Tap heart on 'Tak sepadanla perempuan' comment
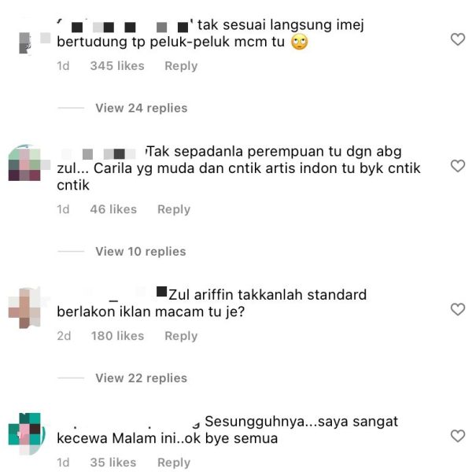This screenshot has height=472, width=476. click(457, 166)
